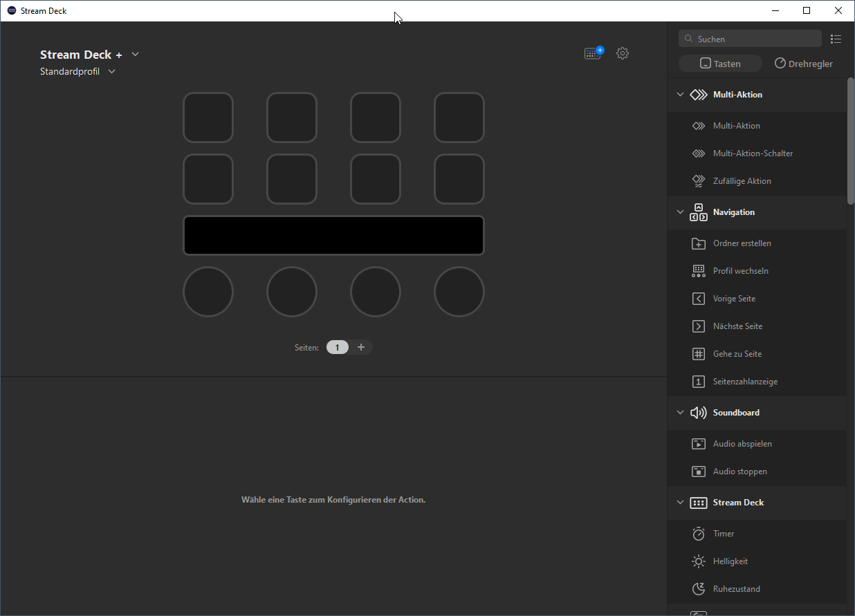This screenshot has height=616, width=855.
Task: Click the Stream Deck app icon in title bar
Action: pos(12,10)
